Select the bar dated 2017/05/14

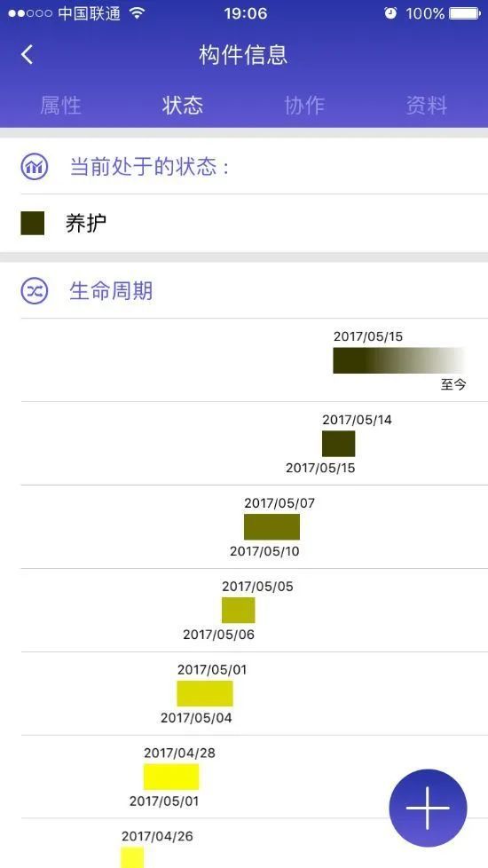[x=339, y=444]
